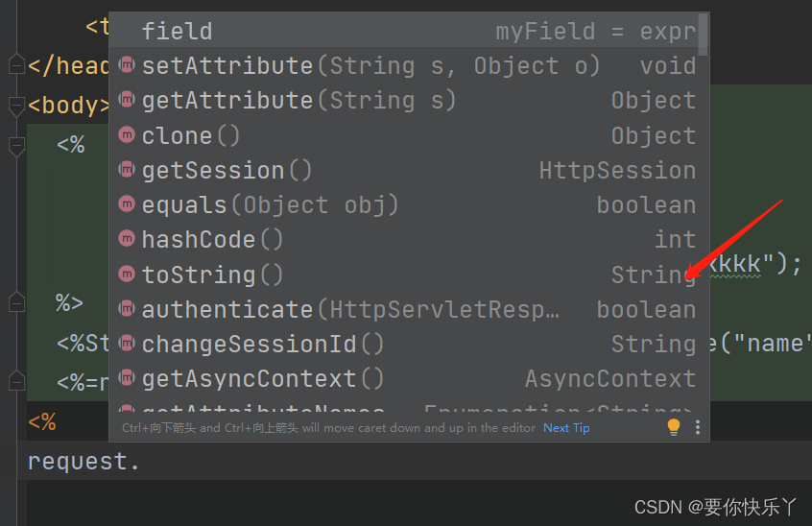Pick getAsyncContext() from the completion list
Screen dimensions: 812x526
pyautogui.click(x=263, y=379)
